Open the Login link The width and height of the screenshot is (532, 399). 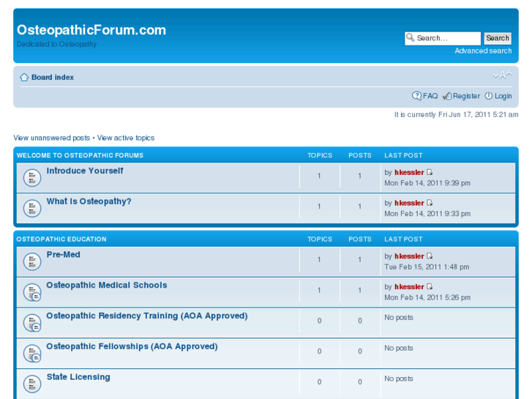(x=503, y=96)
